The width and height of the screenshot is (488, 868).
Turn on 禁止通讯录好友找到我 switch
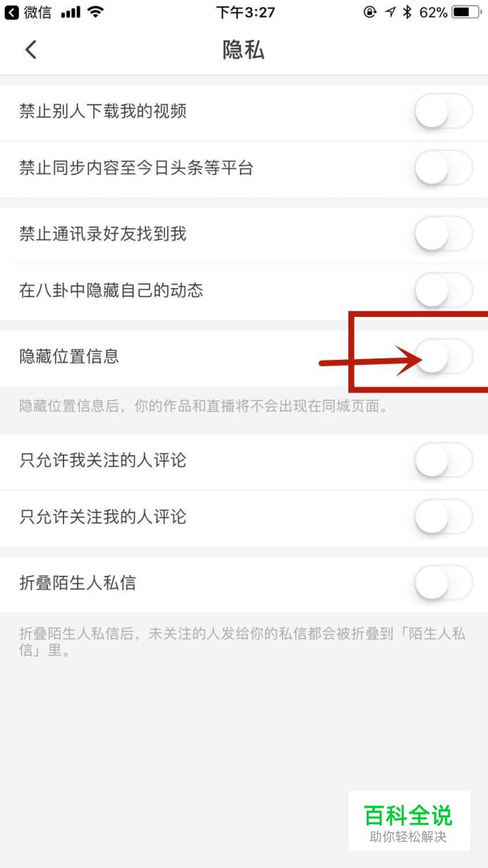pyautogui.click(x=444, y=234)
